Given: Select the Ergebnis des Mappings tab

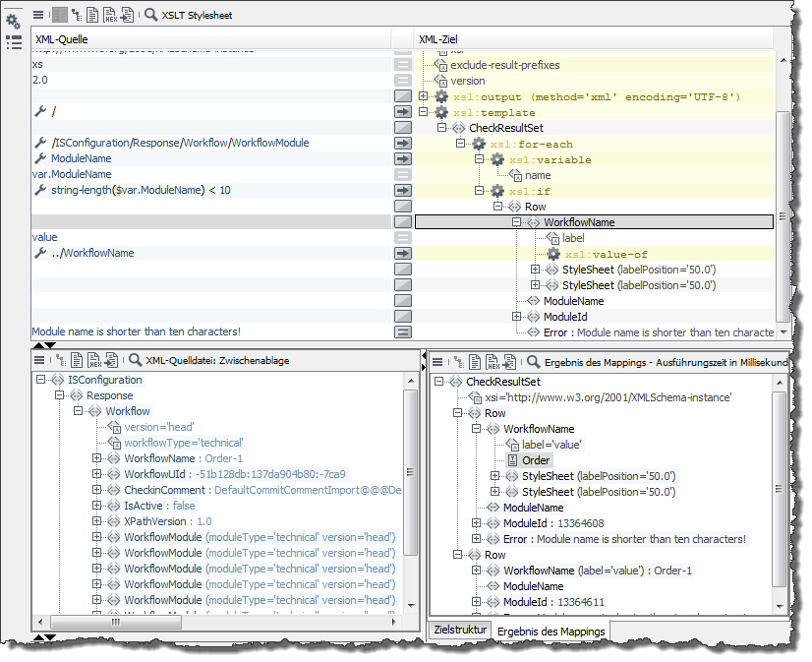Looking at the screenshot, I should pyautogui.click(x=550, y=631).
